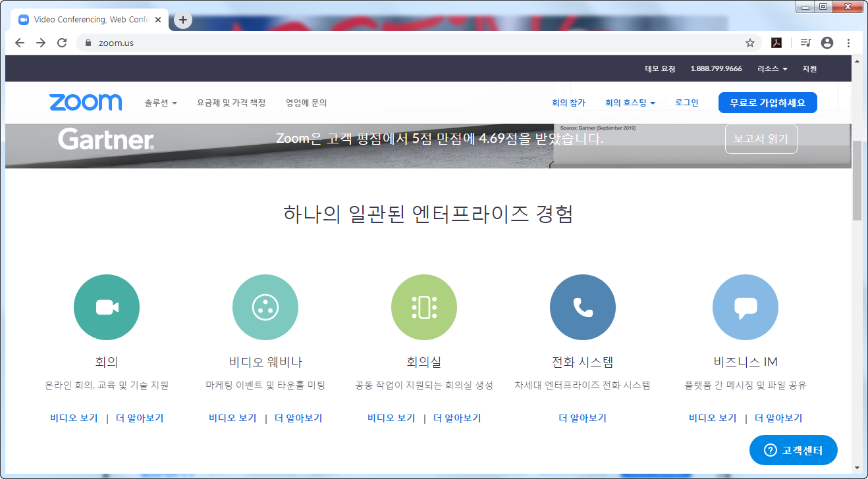Click 데모 요청 in the top bar
The image size is (868, 479).
pyautogui.click(x=660, y=68)
